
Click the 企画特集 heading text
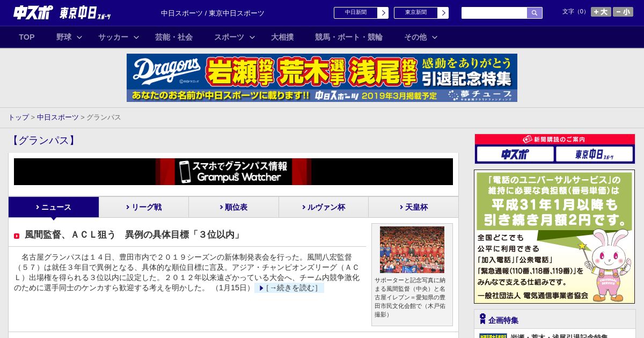pyautogui.click(x=503, y=320)
